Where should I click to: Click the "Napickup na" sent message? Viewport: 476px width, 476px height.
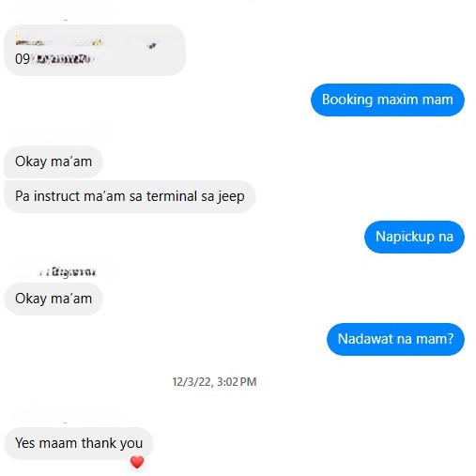coord(414,237)
